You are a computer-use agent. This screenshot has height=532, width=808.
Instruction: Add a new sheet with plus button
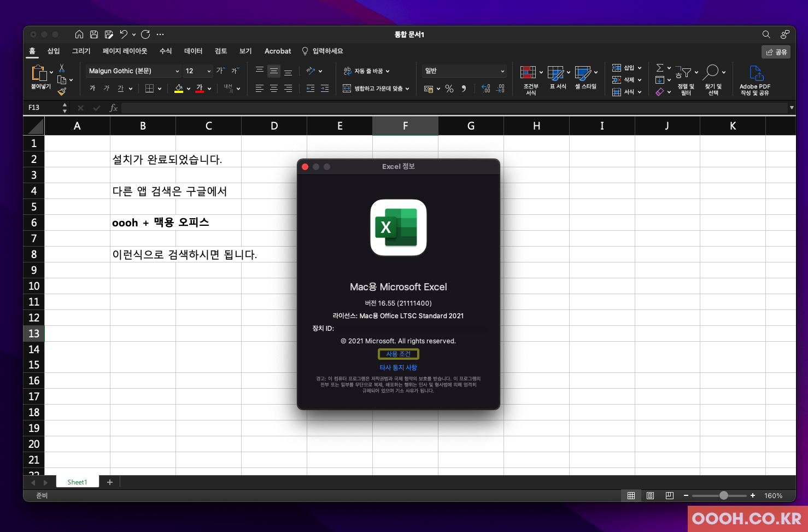(x=110, y=482)
